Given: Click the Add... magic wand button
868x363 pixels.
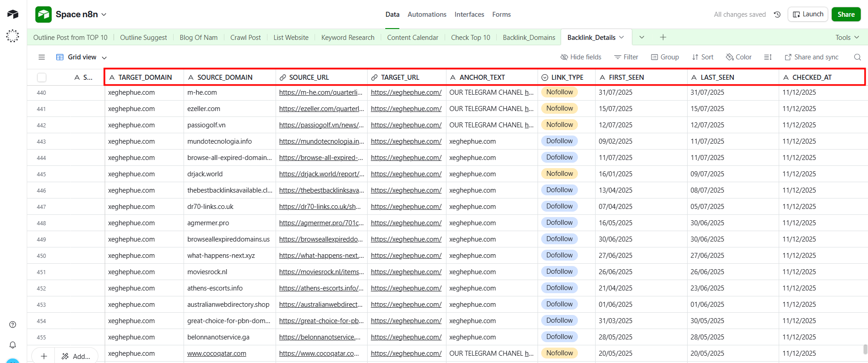Looking at the screenshot, I should coord(76,356).
